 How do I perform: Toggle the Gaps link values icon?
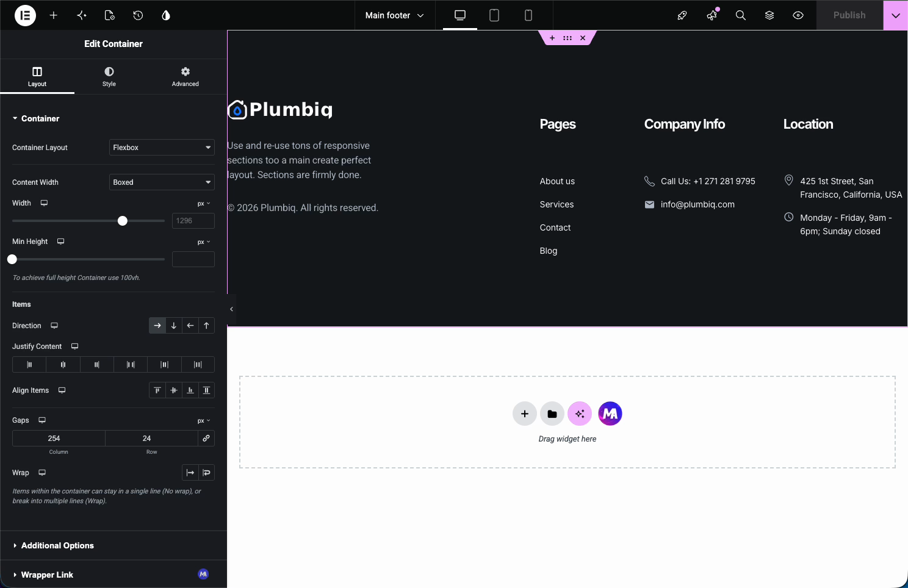click(206, 439)
